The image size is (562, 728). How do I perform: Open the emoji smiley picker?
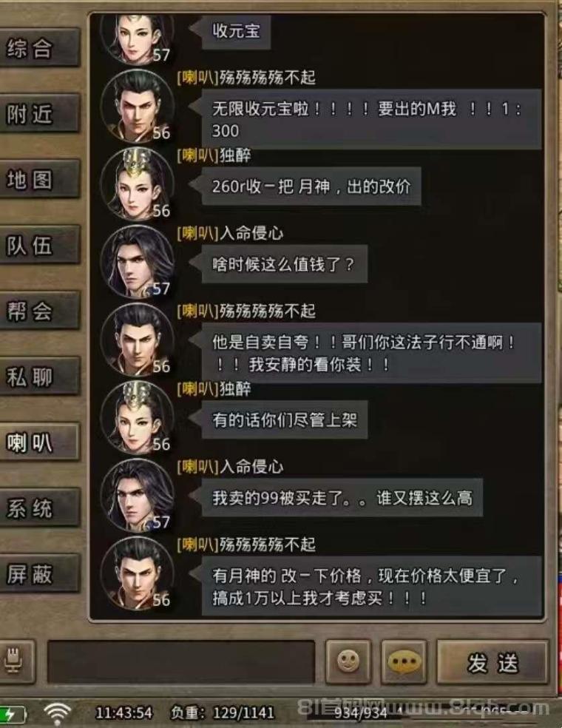348,661
